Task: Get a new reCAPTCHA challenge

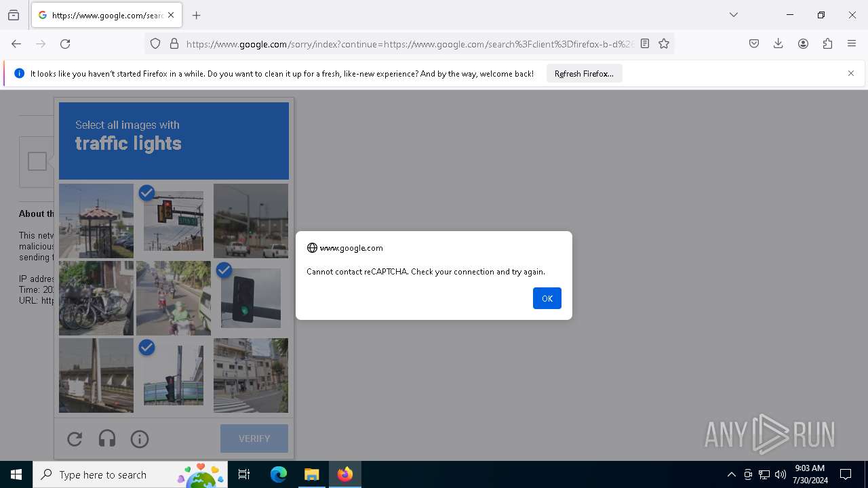Action: click(75, 439)
